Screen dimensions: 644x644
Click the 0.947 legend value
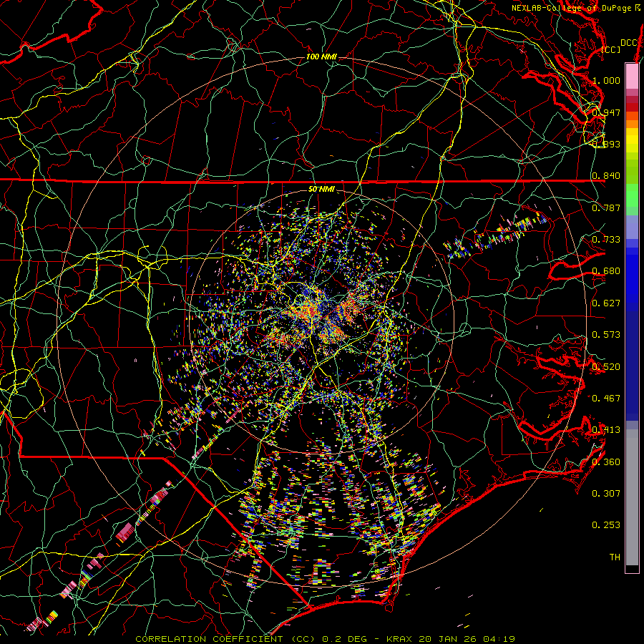coord(606,112)
